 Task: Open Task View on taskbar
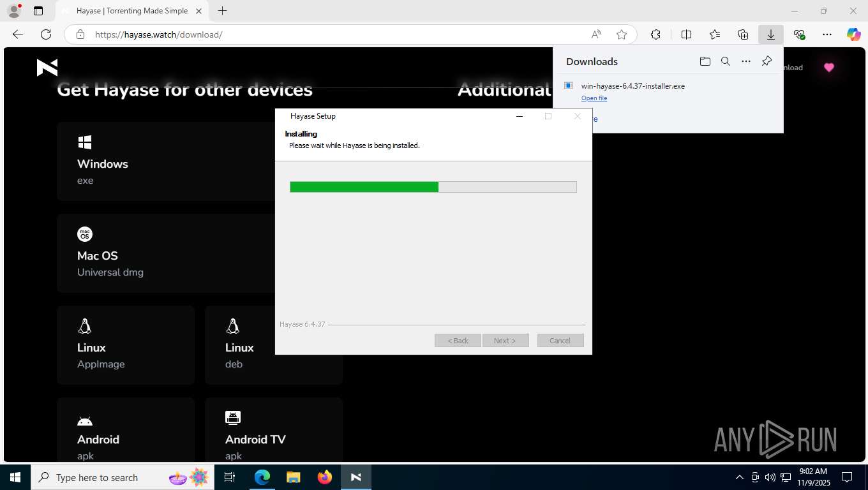[230, 477]
